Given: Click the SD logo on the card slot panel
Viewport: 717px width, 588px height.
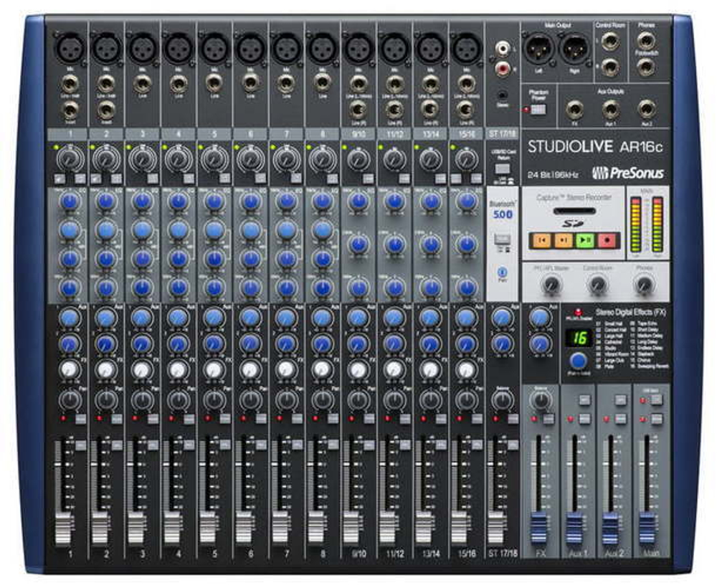Looking at the screenshot, I should click(571, 222).
